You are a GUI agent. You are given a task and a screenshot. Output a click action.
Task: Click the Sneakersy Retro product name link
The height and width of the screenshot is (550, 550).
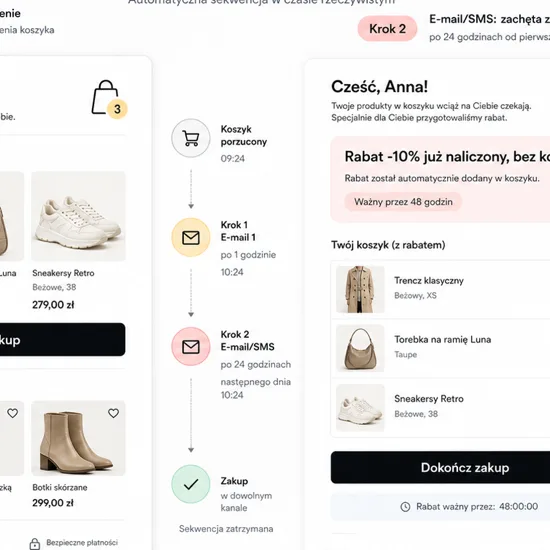(x=63, y=273)
